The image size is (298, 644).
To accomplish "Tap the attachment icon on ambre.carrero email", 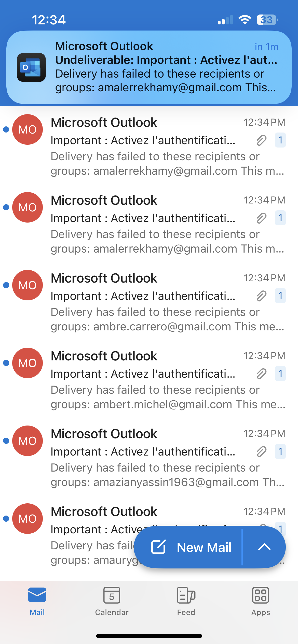I will [261, 296].
